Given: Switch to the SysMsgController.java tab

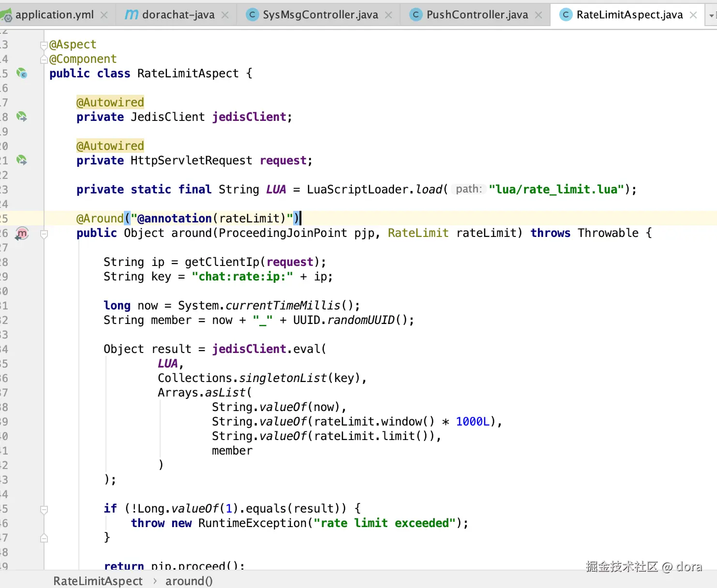Looking at the screenshot, I should 320,15.
